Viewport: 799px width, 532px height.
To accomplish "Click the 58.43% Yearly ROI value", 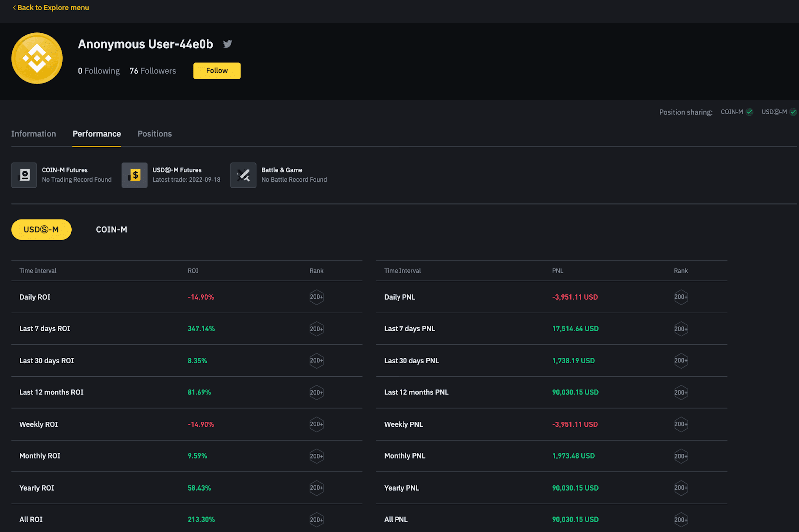I will click(x=199, y=488).
